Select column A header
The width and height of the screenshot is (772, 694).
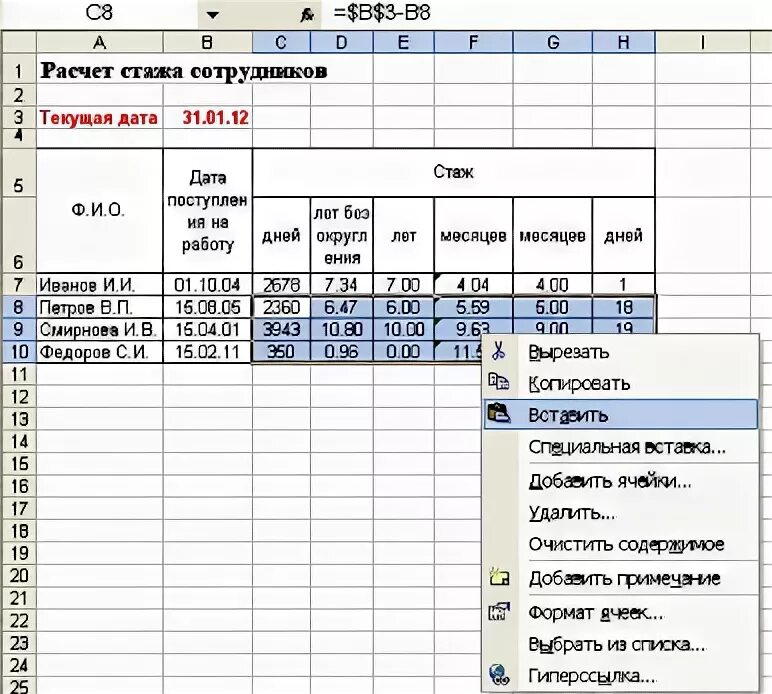coord(99,42)
